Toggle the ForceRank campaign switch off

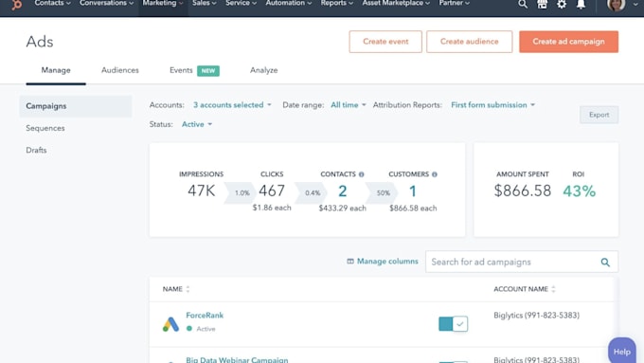pos(453,324)
